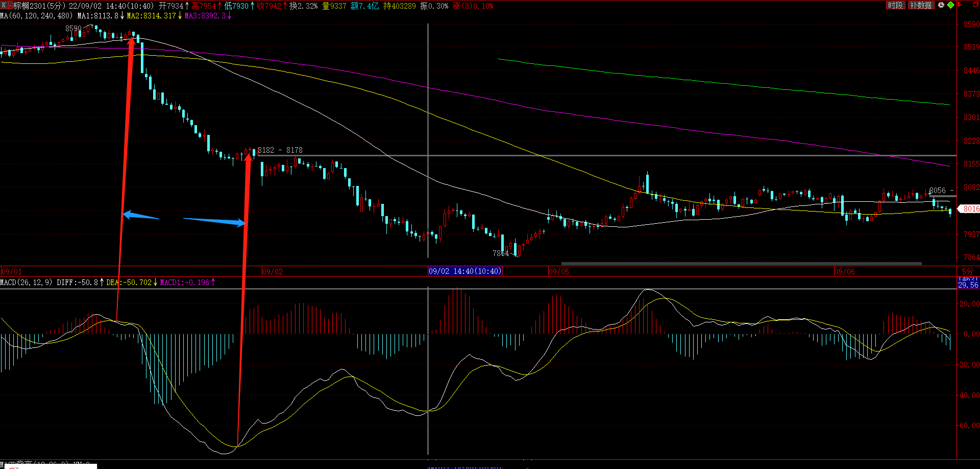Click the 持403289 open interest value

400,6
